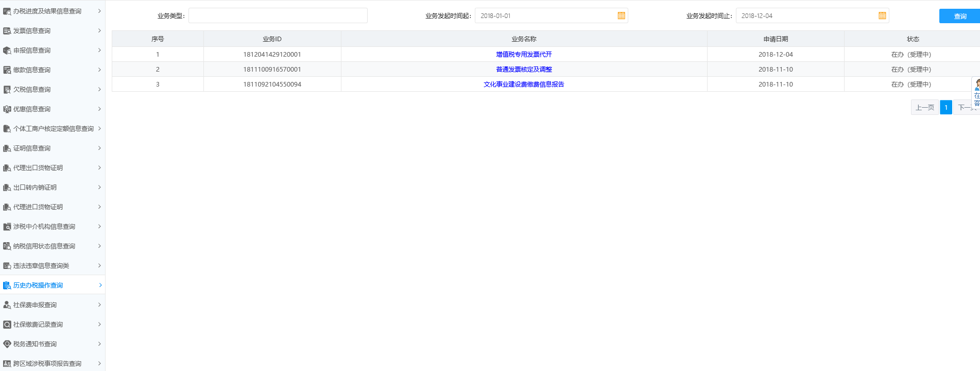Click the blue 查询 search button
This screenshot has width=980, height=371.
pos(959,16)
